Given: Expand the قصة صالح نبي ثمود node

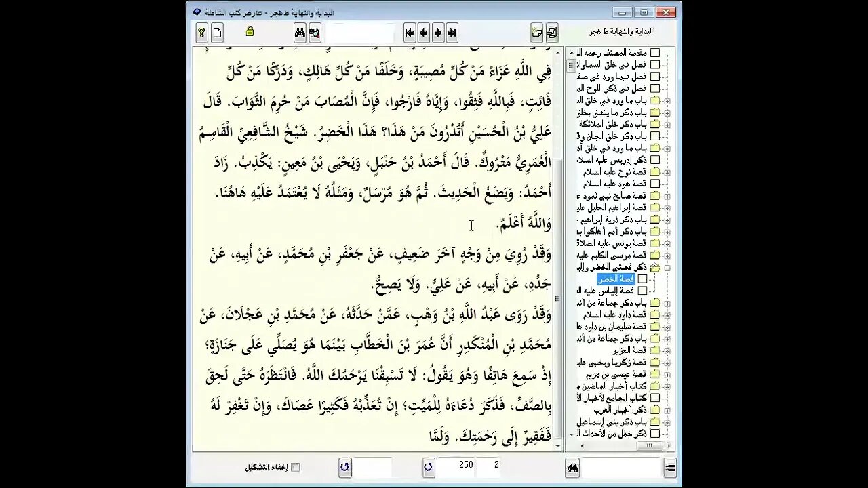Looking at the screenshot, I should click(667, 196).
